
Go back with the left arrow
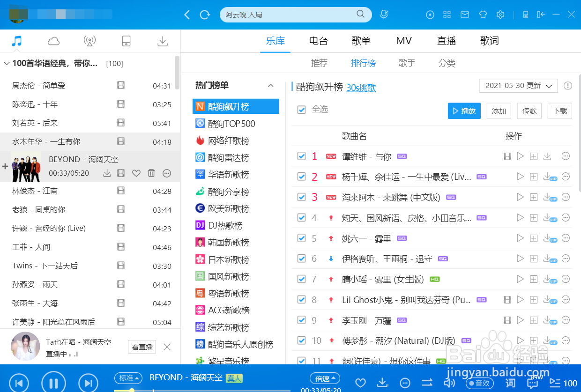coord(187,15)
